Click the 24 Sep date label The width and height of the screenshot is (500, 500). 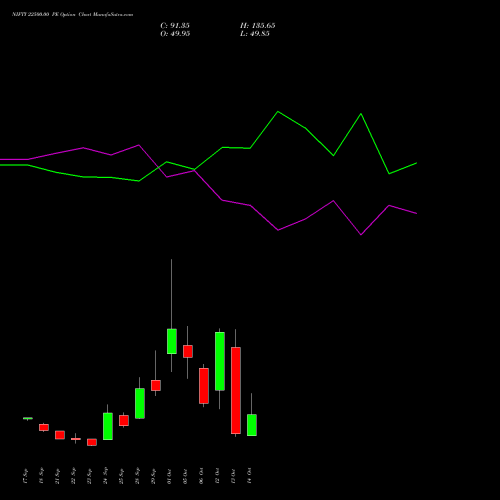[105, 476]
